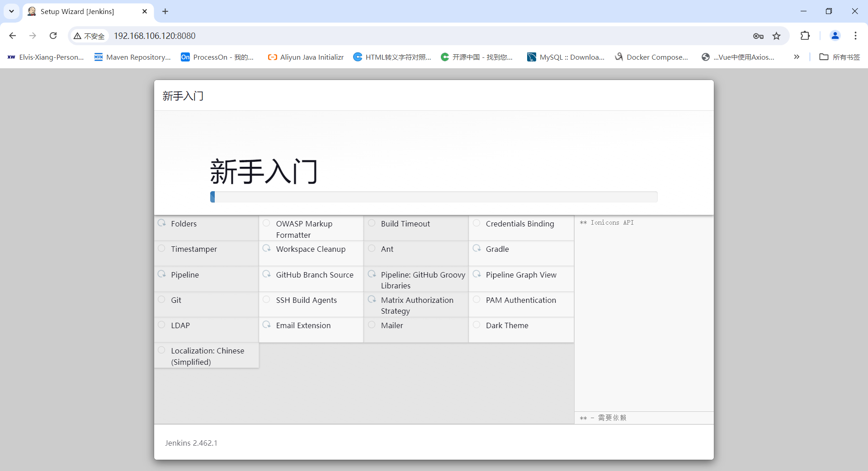Open the Vue中使用Axios bookmark
This screenshot has width=868, height=471.
click(738, 57)
